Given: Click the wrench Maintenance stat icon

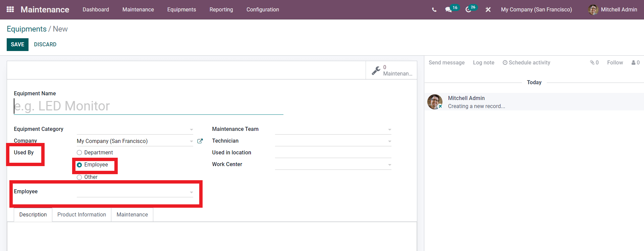Looking at the screenshot, I should [x=376, y=70].
